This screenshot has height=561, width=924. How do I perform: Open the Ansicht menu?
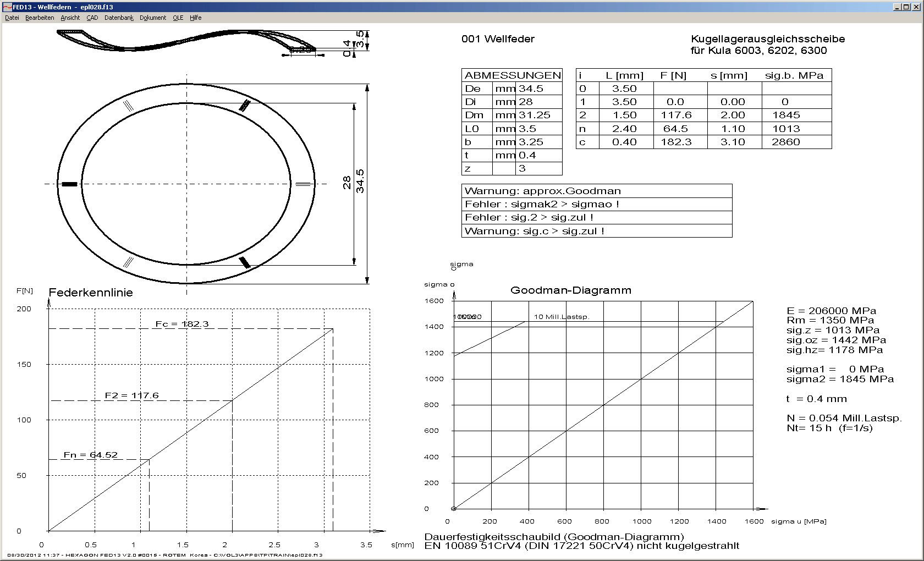[x=70, y=18]
